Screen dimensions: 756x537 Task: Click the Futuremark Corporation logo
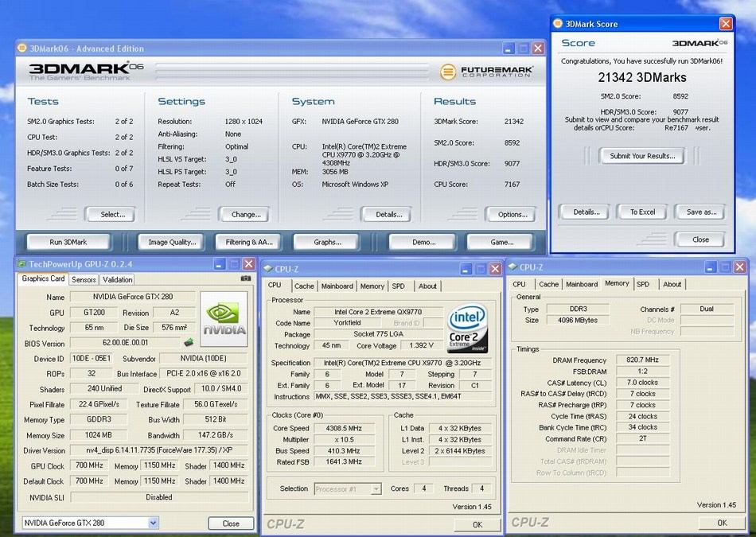pyautogui.click(x=486, y=72)
